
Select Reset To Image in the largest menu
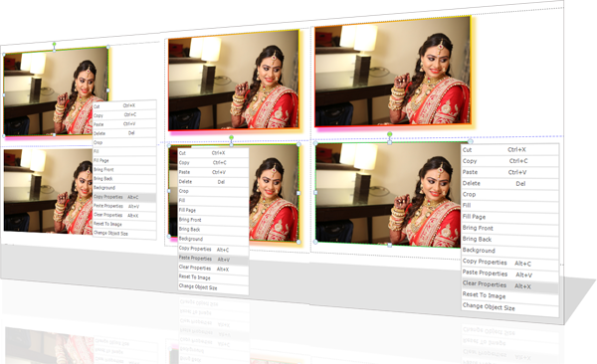click(509, 295)
